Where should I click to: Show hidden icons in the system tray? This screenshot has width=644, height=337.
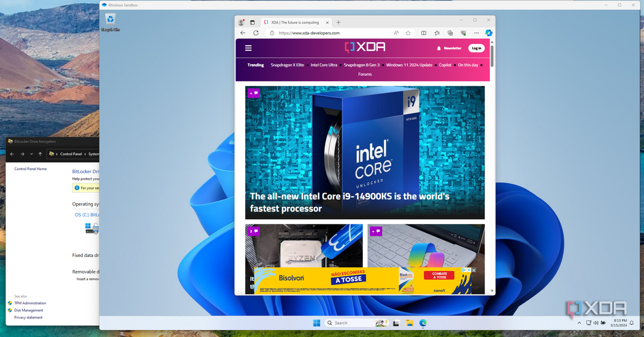tap(579, 323)
